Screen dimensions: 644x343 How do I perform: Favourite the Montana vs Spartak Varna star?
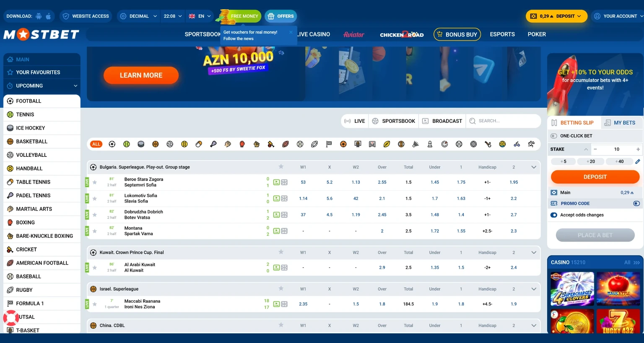[95, 231]
